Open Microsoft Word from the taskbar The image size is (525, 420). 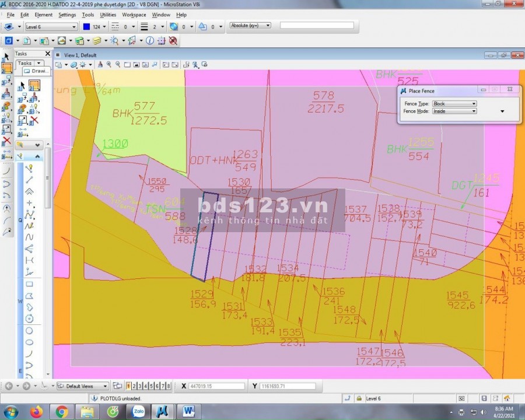click(x=188, y=411)
